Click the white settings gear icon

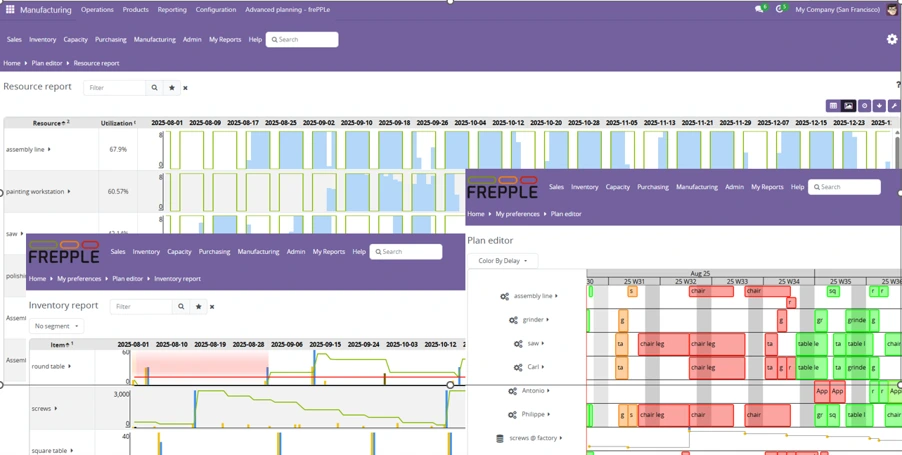892,39
